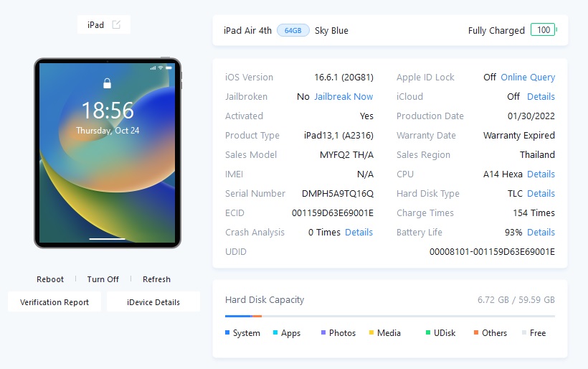The image size is (588, 369).
Task: Click the product type iPad13,1 (A2316)
Action: (x=338, y=136)
